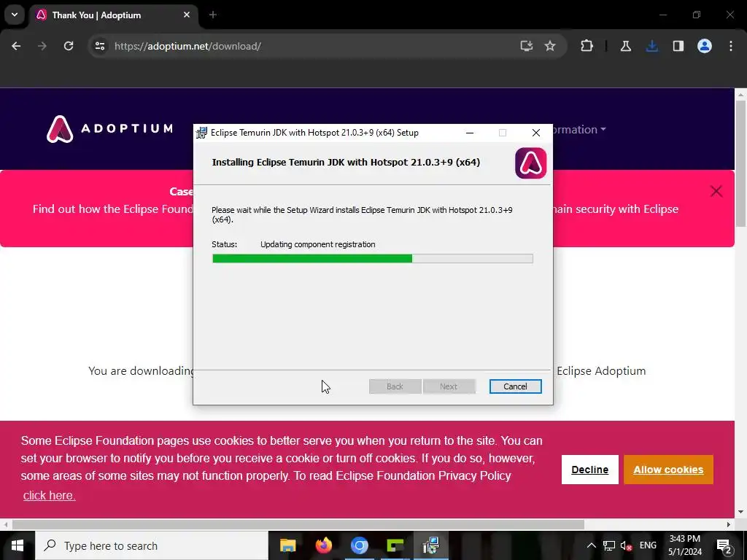Click Cancel in the Setup wizard
Image resolution: width=747 pixels, height=560 pixels.
pos(515,386)
